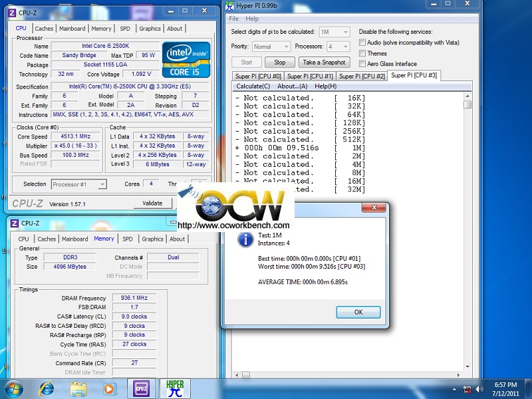The width and height of the screenshot is (532, 399).
Task: Click the Stop button in Hyper PI
Action: click(279, 63)
